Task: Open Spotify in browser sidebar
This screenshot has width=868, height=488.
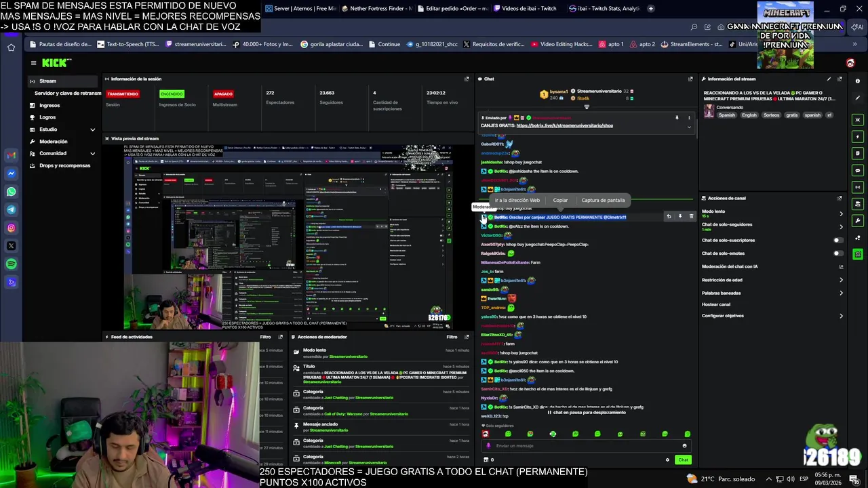Action: pyautogui.click(x=11, y=264)
